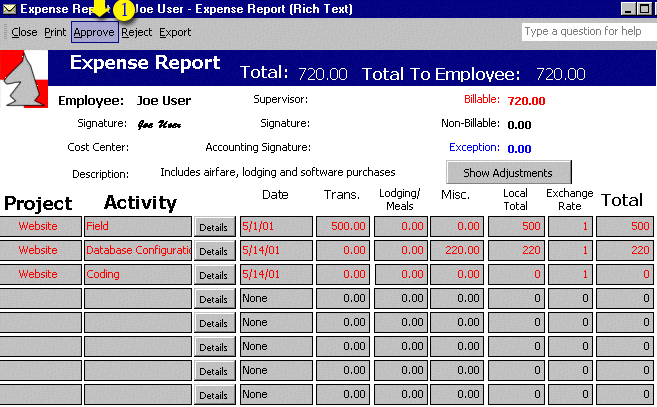The width and height of the screenshot is (657, 407).
Task: Click the Lodging/Meals column header
Action: tap(400, 200)
